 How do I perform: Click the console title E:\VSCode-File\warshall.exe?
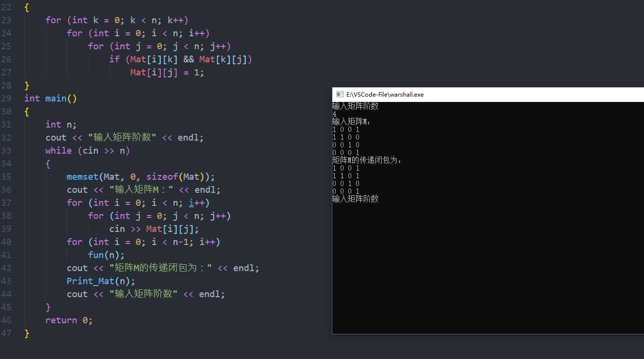pos(385,95)
